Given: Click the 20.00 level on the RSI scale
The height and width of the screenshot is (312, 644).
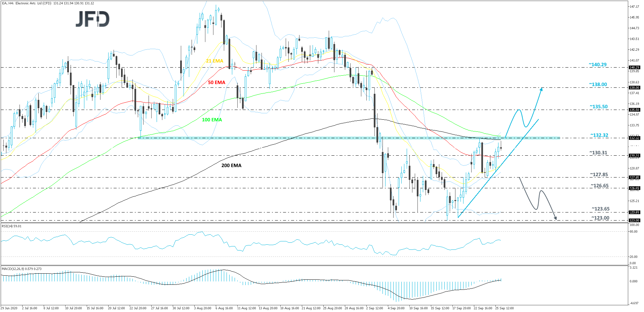Looking at the screenshot, I should 633,257.
